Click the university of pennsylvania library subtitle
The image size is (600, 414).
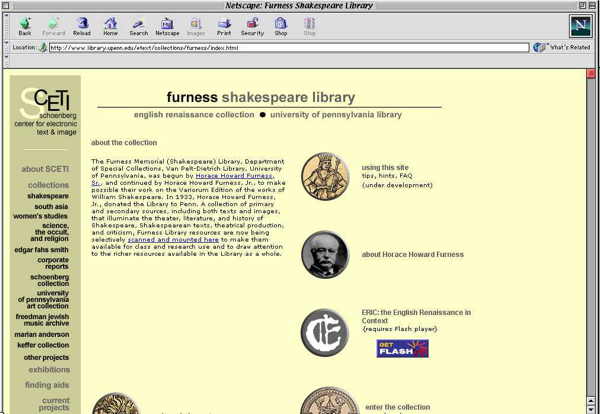click(x=336, y=115)
